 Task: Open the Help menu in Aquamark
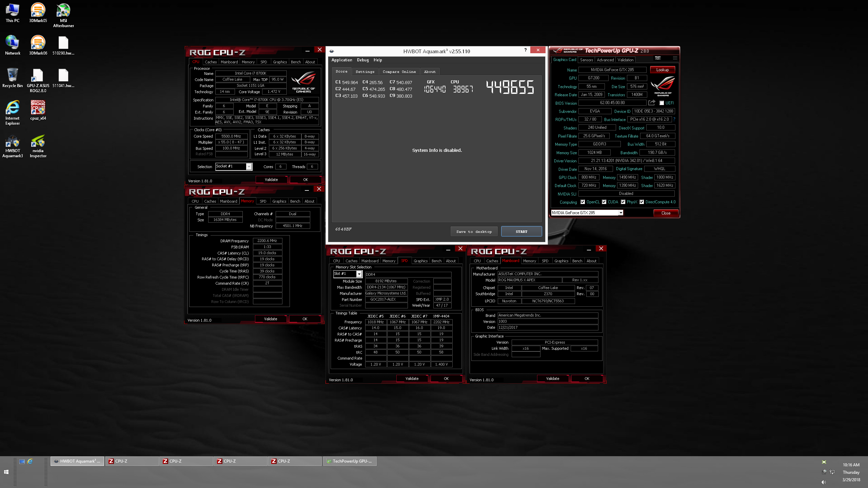click(378, 60)
